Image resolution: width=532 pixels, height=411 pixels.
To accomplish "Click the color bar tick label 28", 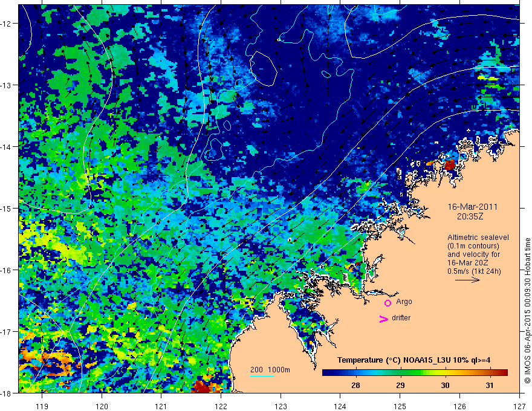I will [355, 386].
